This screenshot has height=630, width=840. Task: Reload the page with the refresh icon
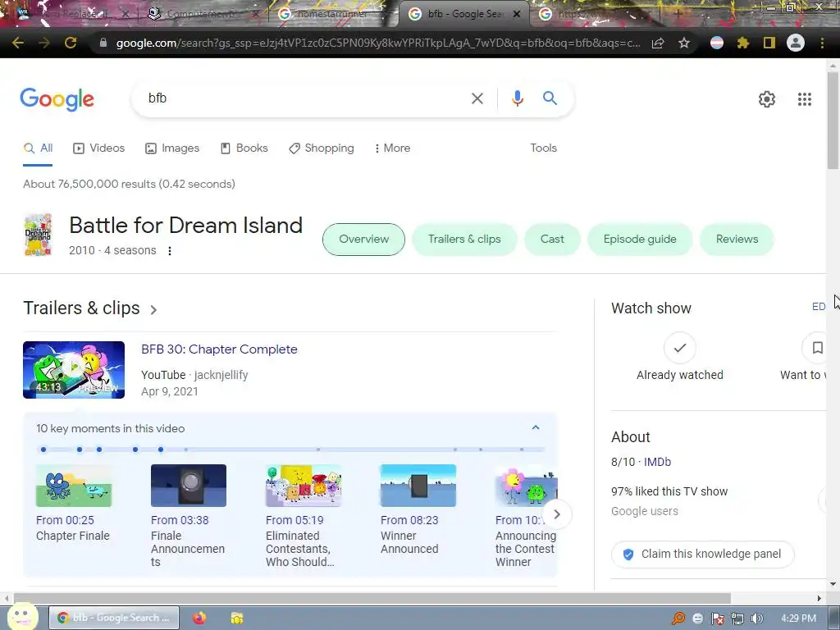[x=71, y=43]
